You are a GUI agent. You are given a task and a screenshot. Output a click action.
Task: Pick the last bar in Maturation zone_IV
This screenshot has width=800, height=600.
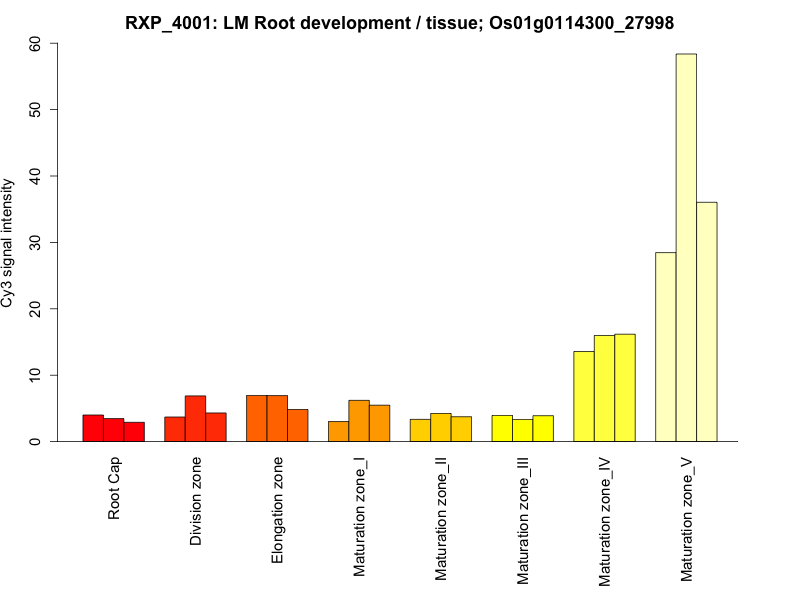[625, 388]
